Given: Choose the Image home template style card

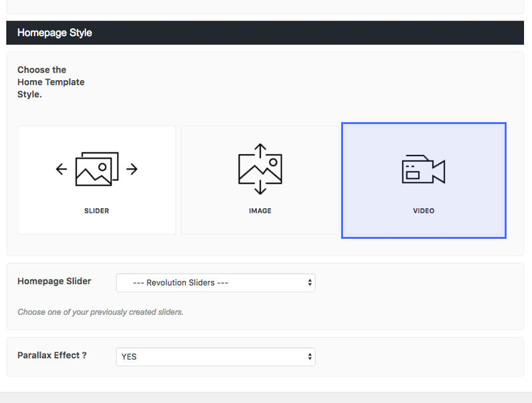Looking at the screenshot, I should click(260, 180).
